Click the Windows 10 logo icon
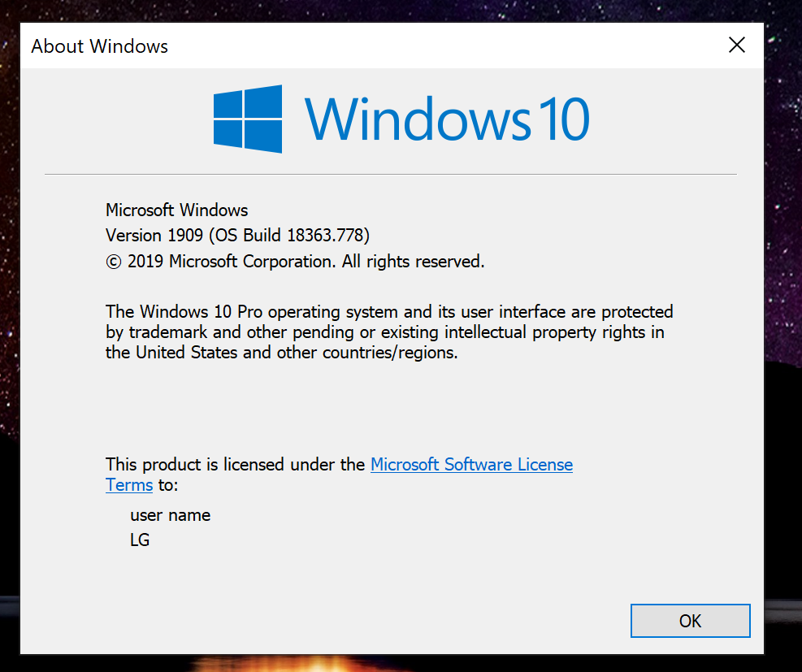 point(248,119)
